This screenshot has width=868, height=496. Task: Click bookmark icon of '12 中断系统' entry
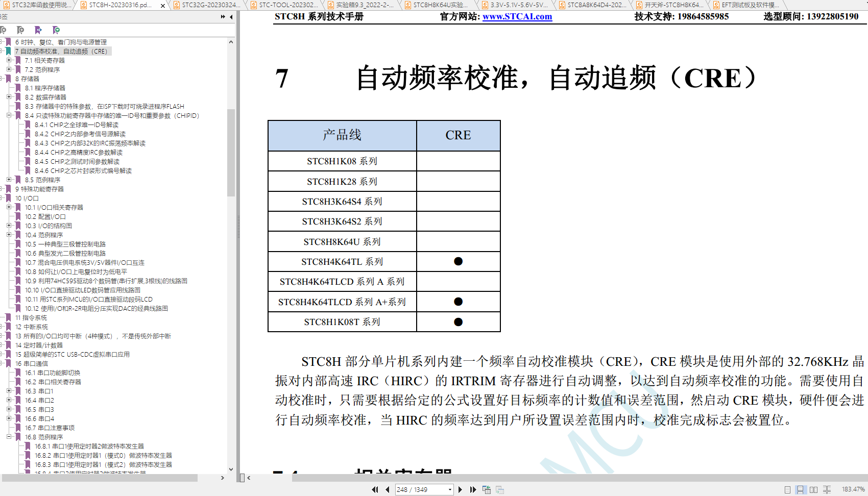(x=9, y=327)
